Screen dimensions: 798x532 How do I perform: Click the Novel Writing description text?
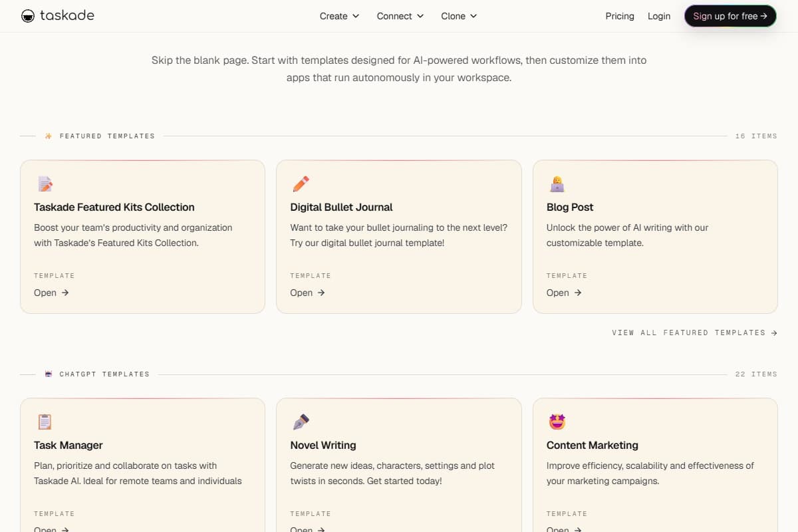pos(392,473)
